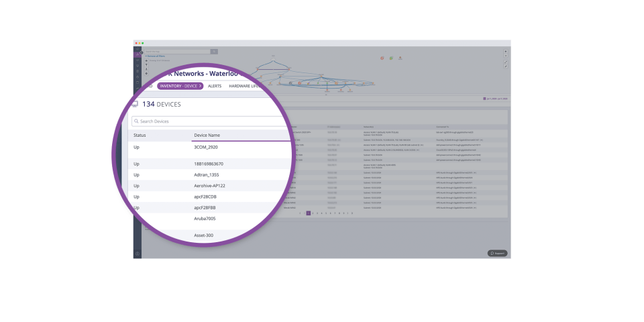Viewport: 644px width, 322px height.
Task: Open the Alerts tab
Action: pyautogui.click(x=215, y=87)
